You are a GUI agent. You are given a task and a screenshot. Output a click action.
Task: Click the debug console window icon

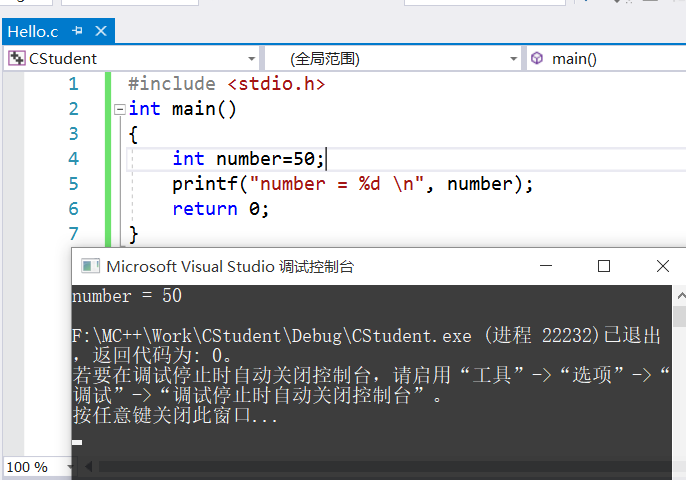[x=90, y=266]
